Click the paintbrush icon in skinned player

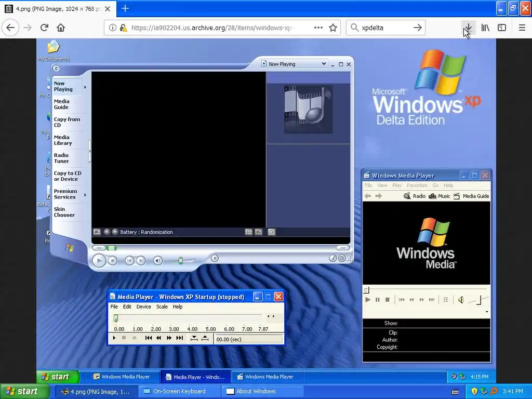pos(333,259)
